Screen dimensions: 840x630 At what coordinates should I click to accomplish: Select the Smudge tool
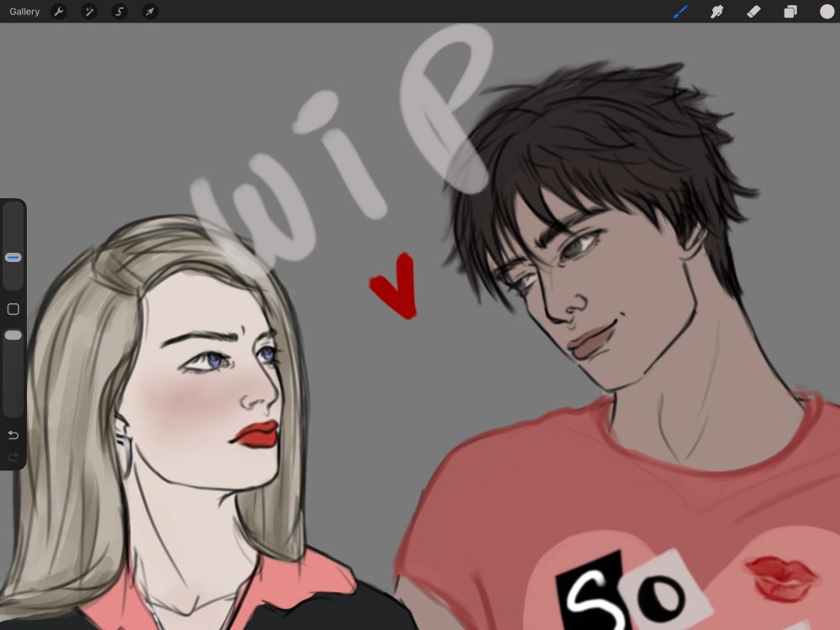click(x=717, y=11)
